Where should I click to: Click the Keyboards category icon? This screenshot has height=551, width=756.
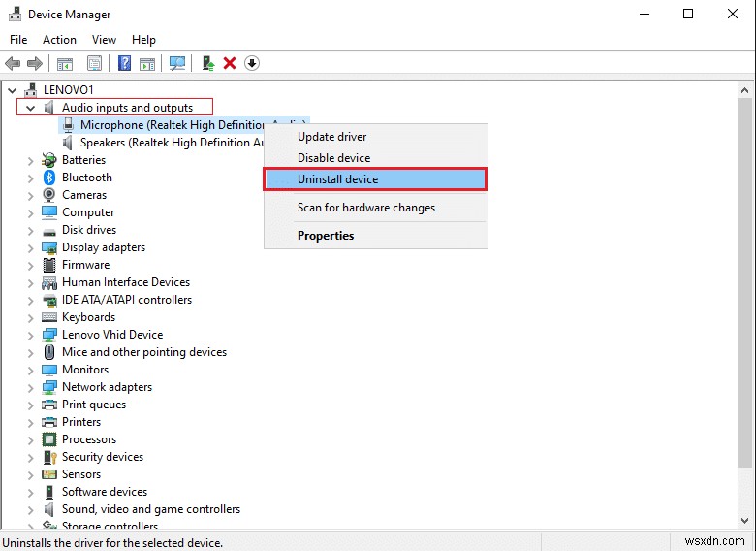49,317
